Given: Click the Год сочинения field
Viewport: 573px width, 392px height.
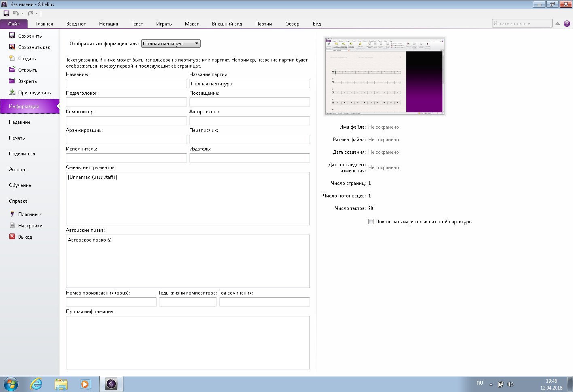Looking at the screenshot, I should tap(265, 302).
